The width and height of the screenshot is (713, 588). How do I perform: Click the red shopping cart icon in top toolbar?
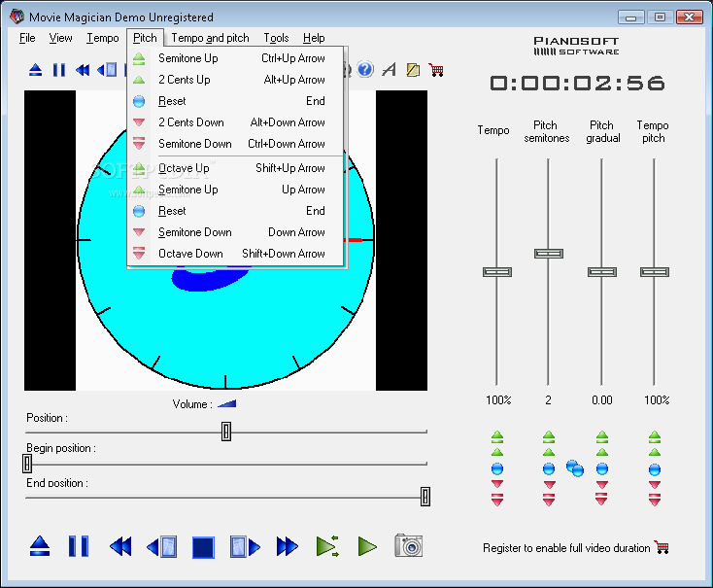tap(436, 70)
